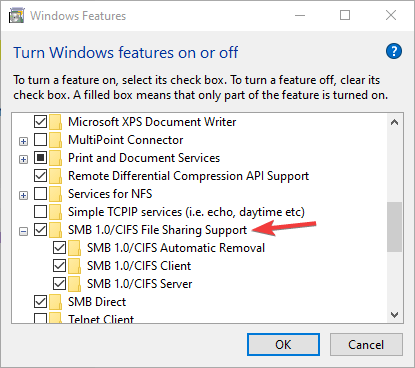
Task: Uncheck SMB 1.0/CIFS File Sharing Support checkbox
Action: pos(41,230)
